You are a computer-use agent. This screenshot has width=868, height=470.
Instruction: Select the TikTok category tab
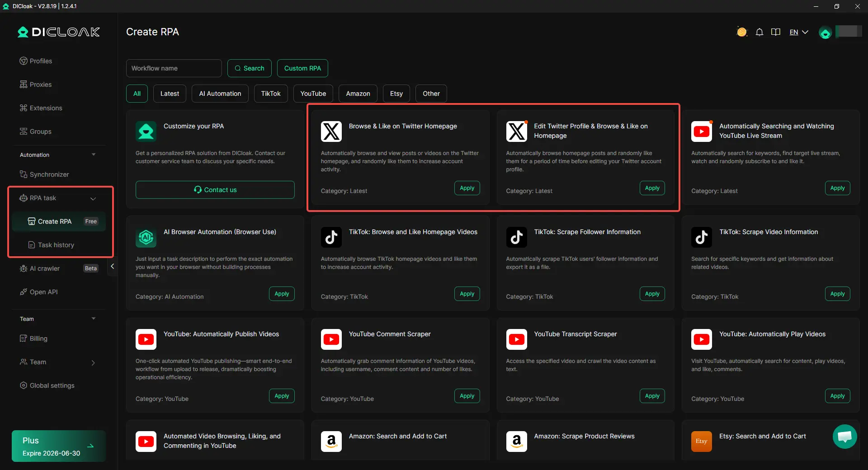coord(270,94)
